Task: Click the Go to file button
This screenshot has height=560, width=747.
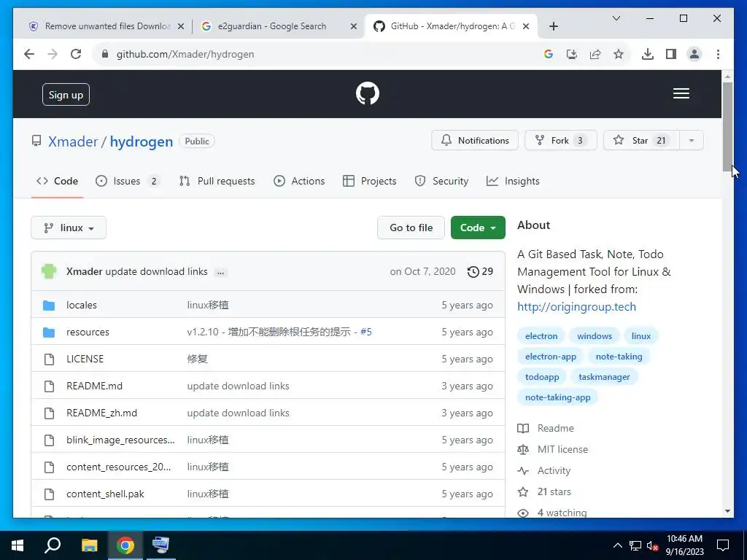Action: click(411, 227)
